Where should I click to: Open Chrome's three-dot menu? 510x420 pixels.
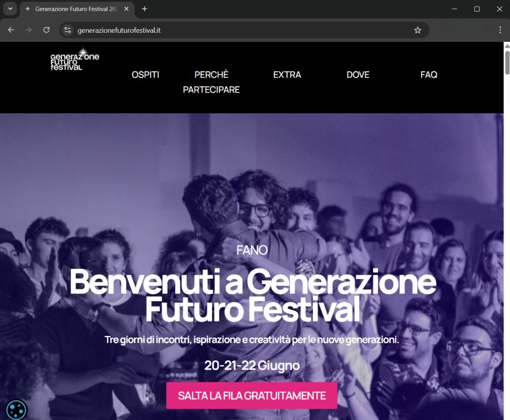click(x=500, y=30)
